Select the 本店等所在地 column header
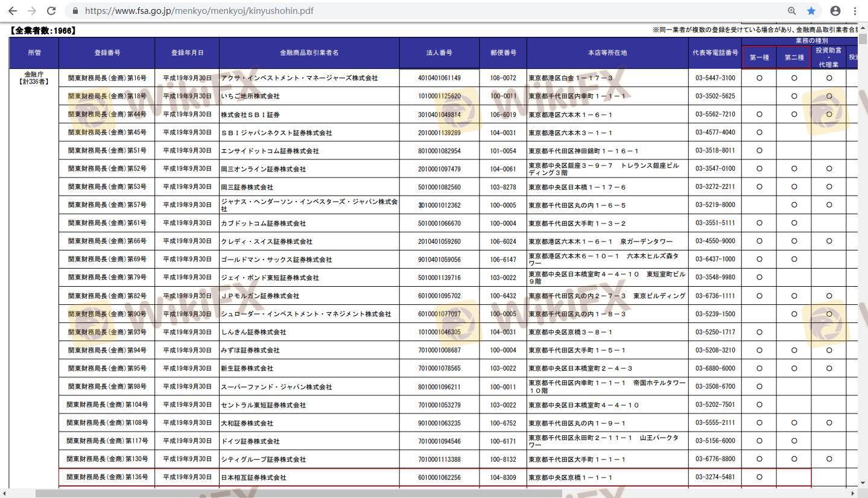The height and width of the screenshot is (498, 868). point(607,53)
